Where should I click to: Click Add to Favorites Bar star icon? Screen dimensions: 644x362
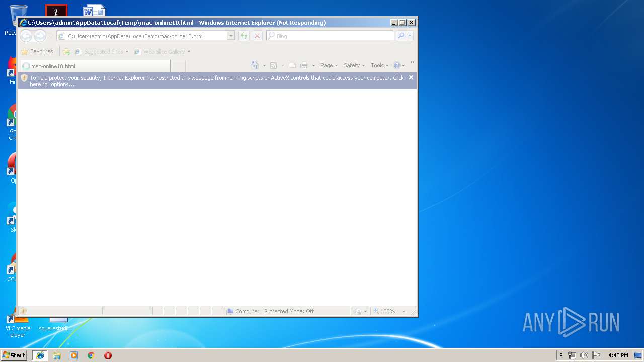(x=66, y=51)
